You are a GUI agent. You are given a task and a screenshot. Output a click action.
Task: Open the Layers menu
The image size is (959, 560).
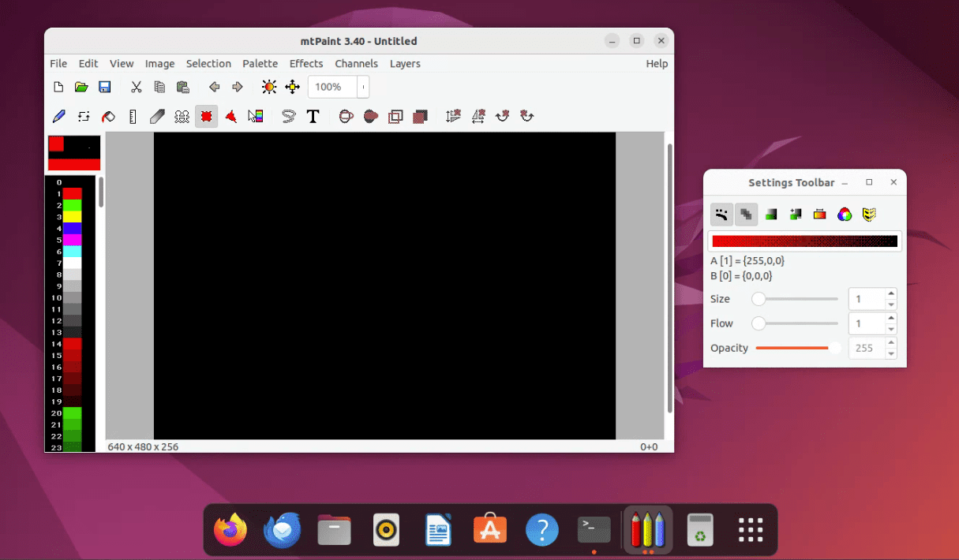[x=405, y=64]
